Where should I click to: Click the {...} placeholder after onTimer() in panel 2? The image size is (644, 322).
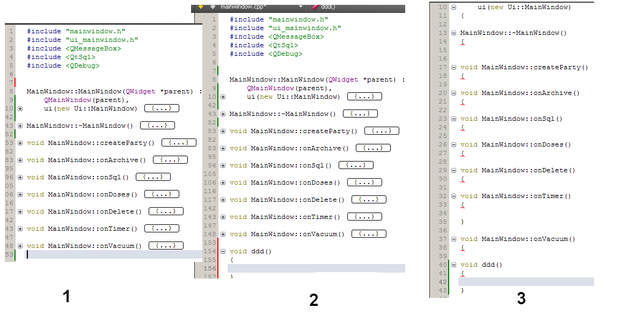click(364, 217)
